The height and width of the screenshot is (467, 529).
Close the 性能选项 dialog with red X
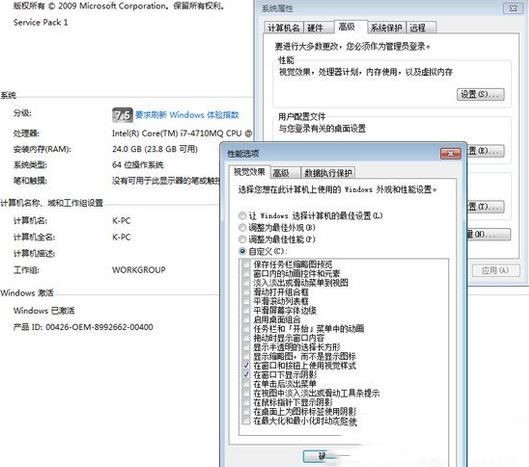(450, 154)
